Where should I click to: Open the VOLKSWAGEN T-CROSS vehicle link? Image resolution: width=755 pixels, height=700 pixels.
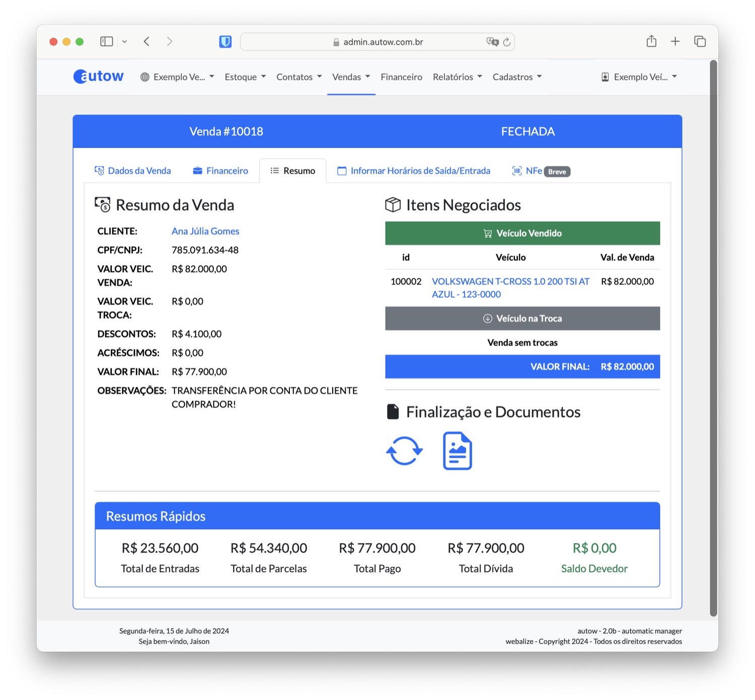(x=510, y=288)
